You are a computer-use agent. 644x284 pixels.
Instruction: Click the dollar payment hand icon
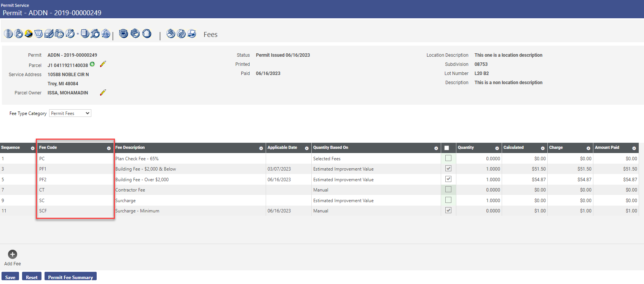pos(171,34)
